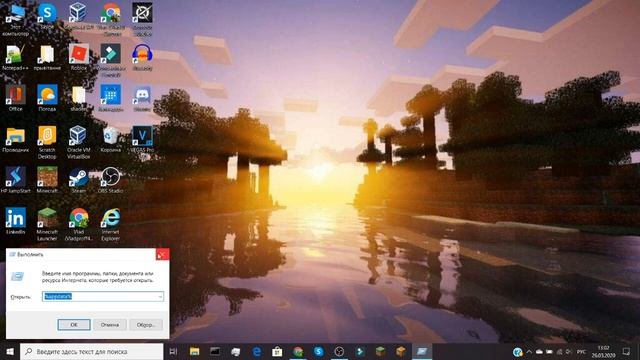Open the Steam desktop shortcut
This screenshot has width=640, height=360.
click(78, 180)
